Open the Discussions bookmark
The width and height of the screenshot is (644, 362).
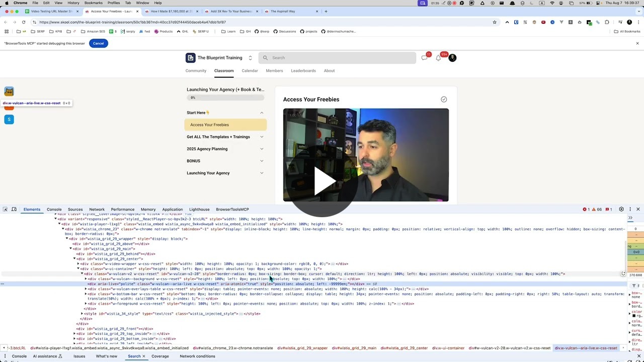(285, 31)
